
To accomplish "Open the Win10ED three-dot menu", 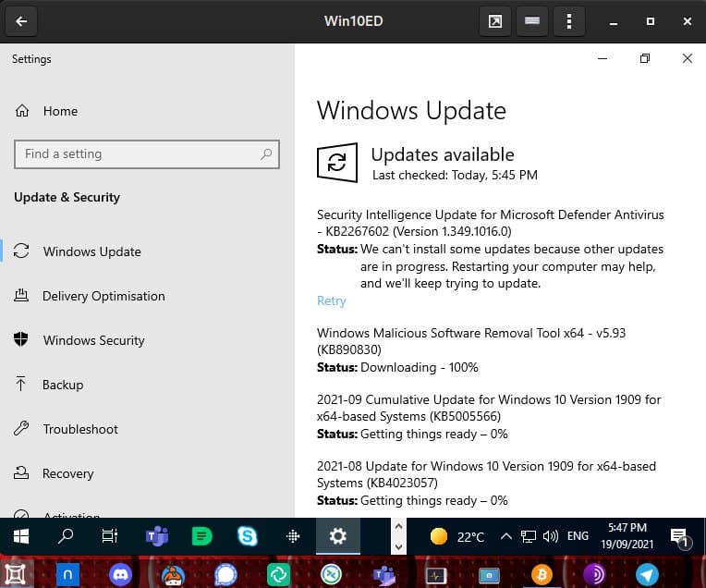I will coord(568,21).
